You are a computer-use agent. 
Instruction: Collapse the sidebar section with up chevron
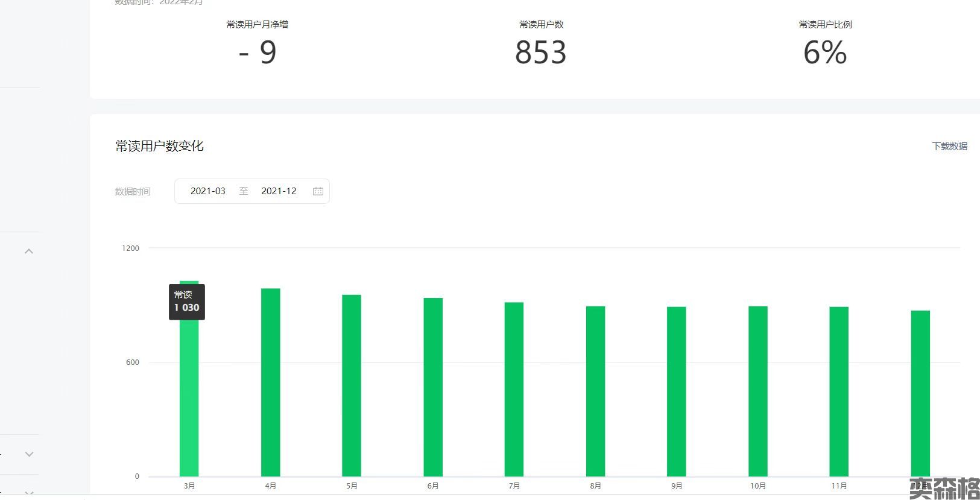tap(29, 251)
